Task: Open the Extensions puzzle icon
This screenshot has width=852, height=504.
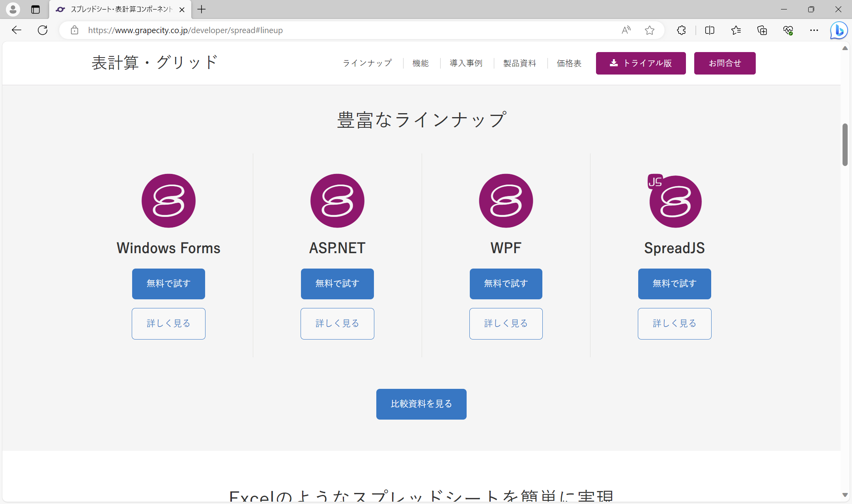Action: [x=681, y=30]
